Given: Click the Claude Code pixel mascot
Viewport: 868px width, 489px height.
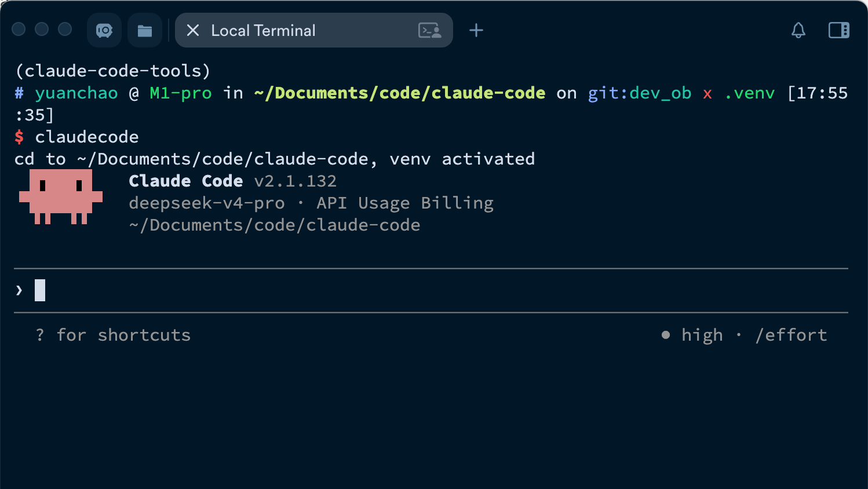Looking at the screenshot, I should 61,196.
